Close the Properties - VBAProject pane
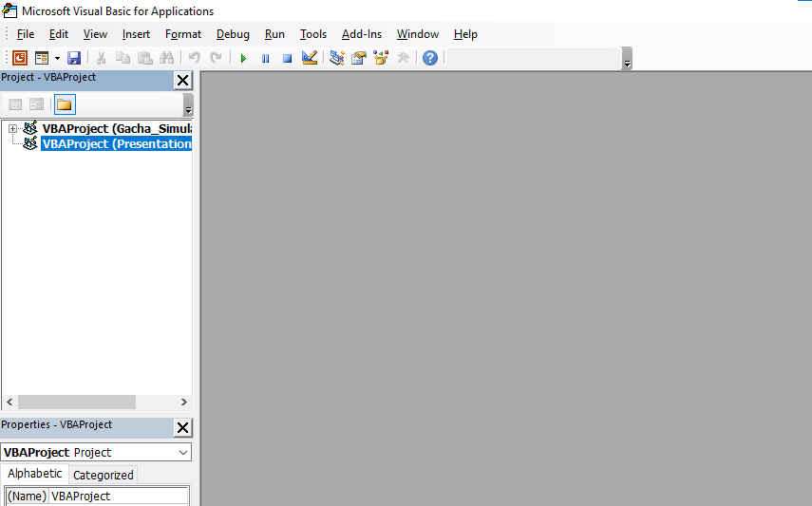Screen dimensions: 812x506 click(182, 428)
